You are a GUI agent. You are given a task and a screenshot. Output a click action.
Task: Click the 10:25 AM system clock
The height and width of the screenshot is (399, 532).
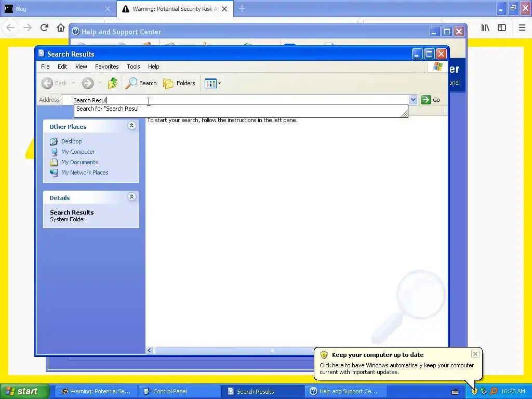[513, 391]
